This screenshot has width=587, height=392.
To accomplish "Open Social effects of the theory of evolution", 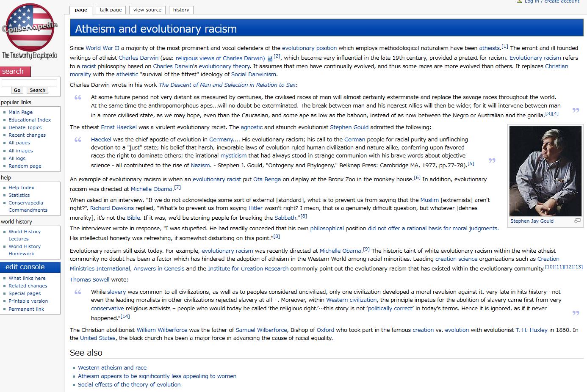I will tap(129, 385).
